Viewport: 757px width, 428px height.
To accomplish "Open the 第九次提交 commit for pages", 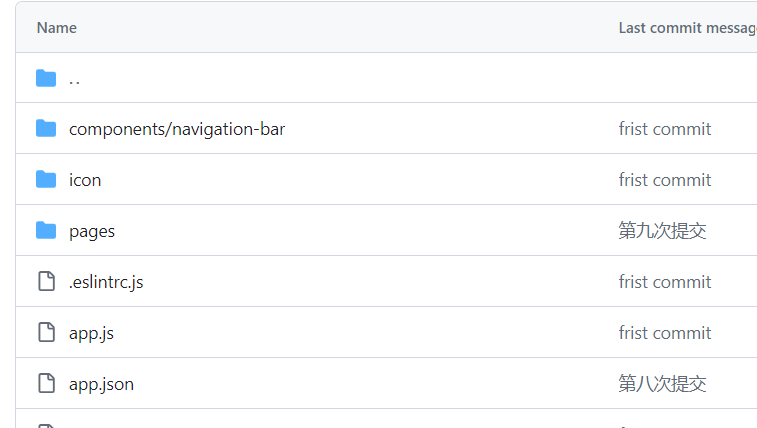I will [662, 231].
